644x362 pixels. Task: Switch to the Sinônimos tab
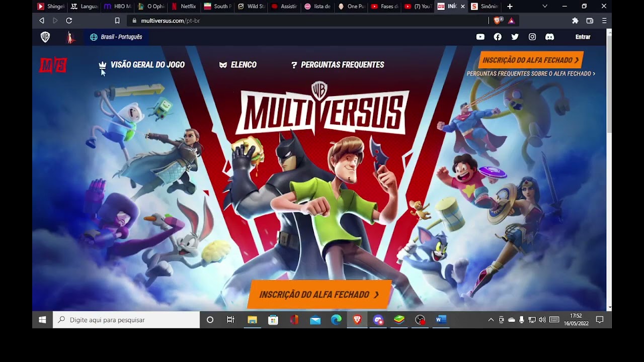(x=485, y=7)
